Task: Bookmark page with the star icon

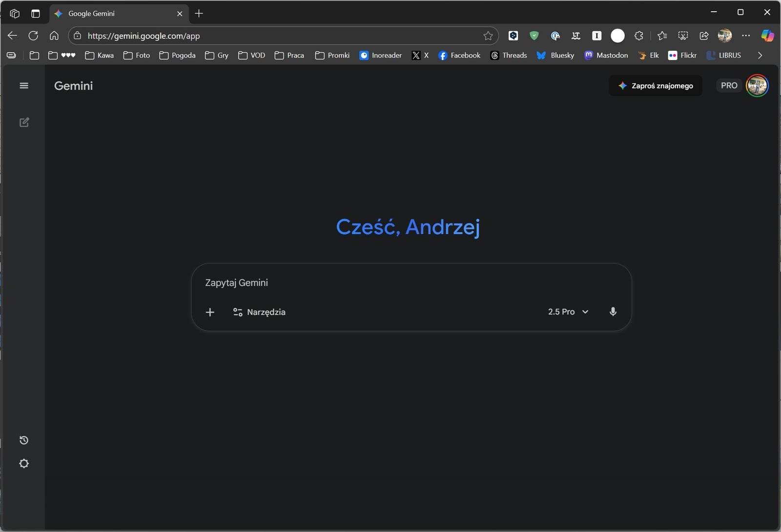Action: (x=488, y=36)
